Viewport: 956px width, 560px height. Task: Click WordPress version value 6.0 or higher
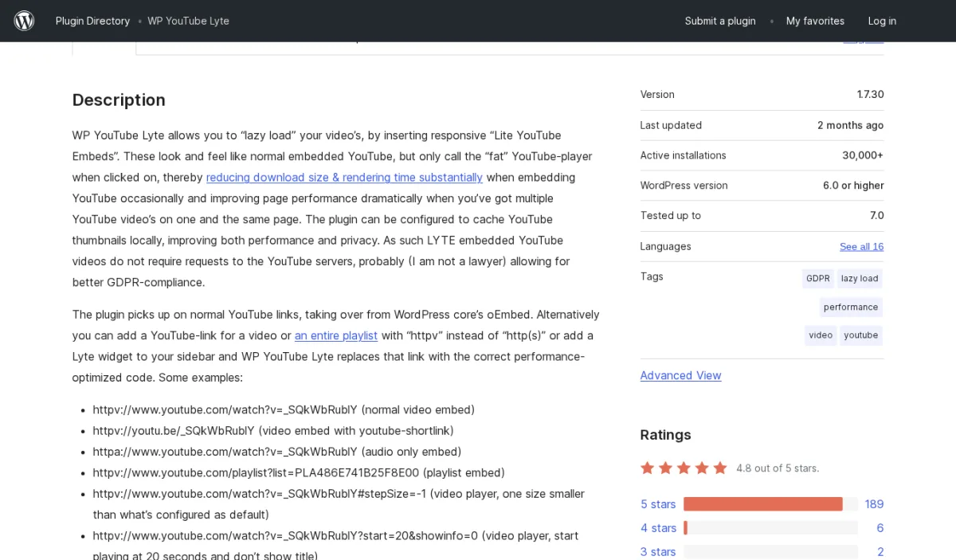853,186
